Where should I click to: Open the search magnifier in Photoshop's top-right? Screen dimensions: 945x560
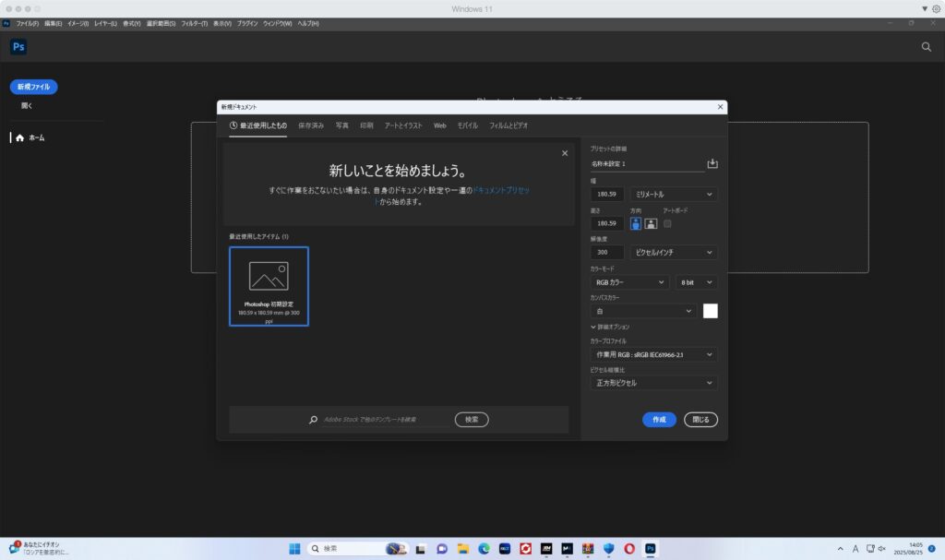coord(927,47)
